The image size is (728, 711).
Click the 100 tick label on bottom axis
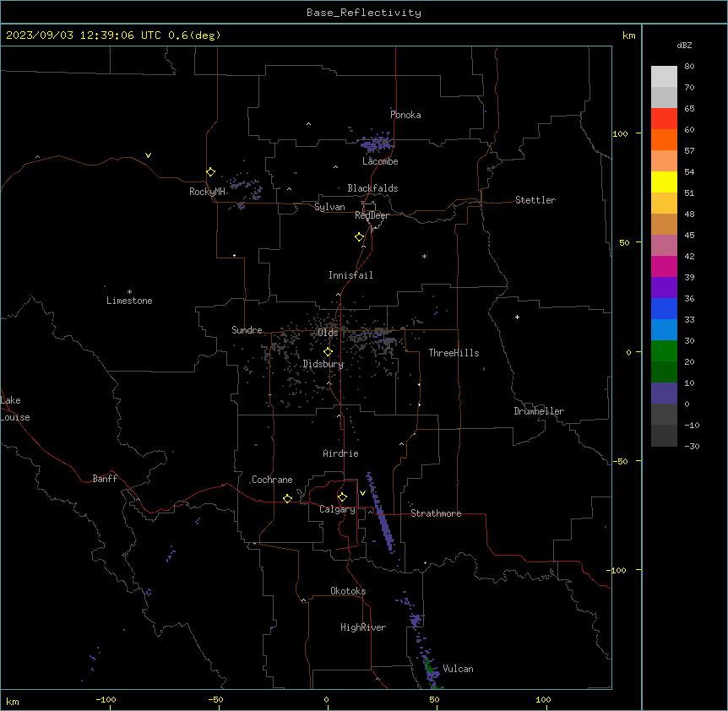pyautogui.click(x=543, y=699)
